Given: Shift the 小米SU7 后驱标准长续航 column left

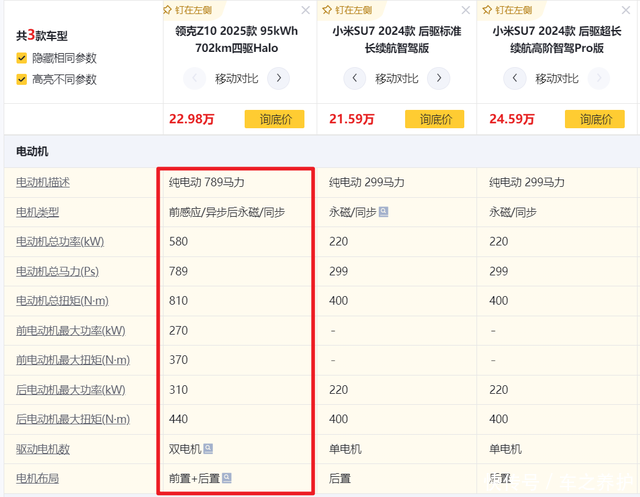Looking at the screenshot, I should (x=355, y=78).
